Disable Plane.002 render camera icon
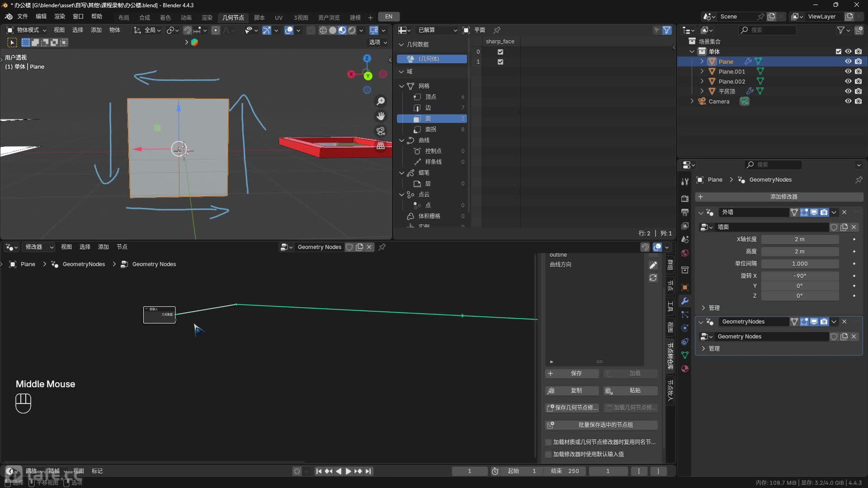 pos(858,81)
